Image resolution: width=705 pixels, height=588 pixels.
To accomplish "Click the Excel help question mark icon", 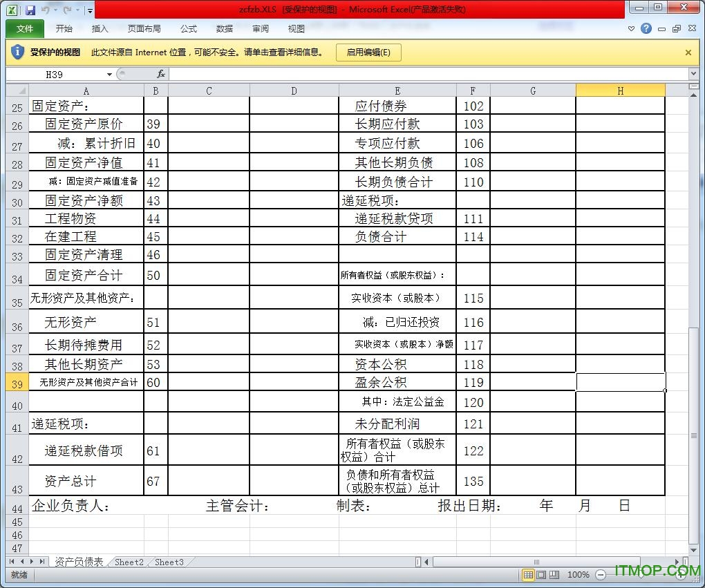I will coord(646,29).
